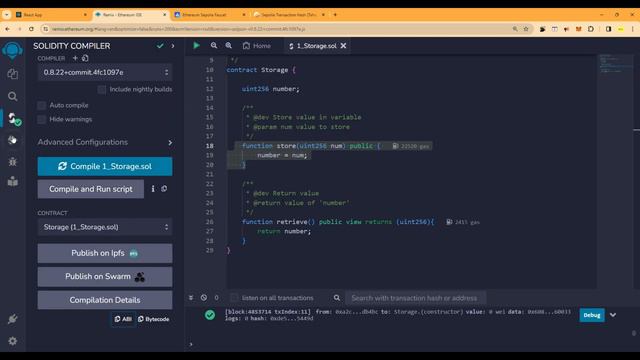Switch to the Home editor tab
640x360 pixels.
point(257,46)
